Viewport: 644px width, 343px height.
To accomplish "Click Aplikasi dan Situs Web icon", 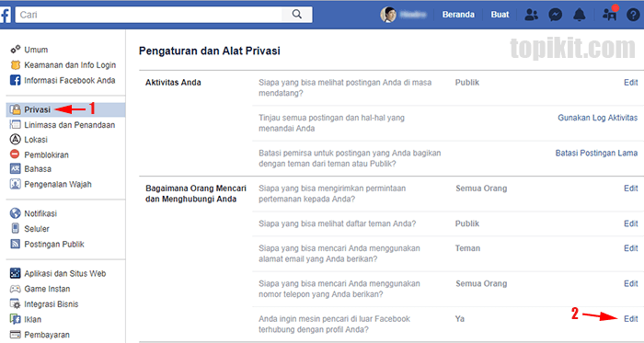I will coord(16,273).
